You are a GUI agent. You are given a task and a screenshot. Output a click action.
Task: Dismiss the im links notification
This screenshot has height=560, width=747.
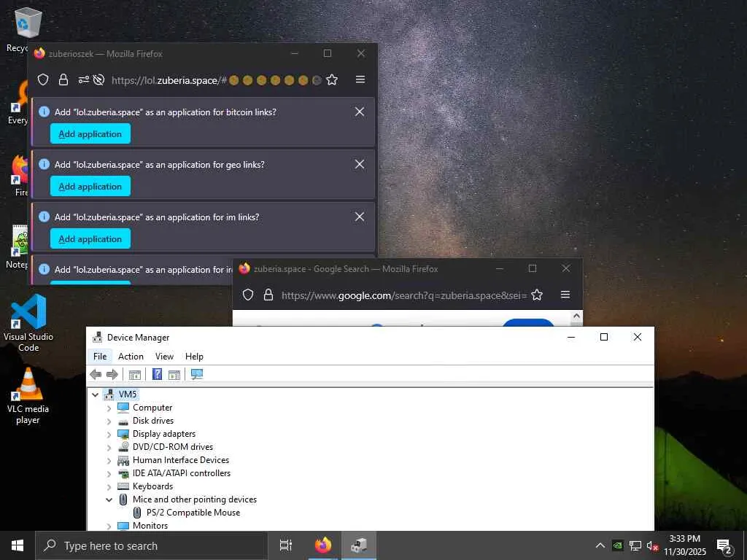[360, 217]
